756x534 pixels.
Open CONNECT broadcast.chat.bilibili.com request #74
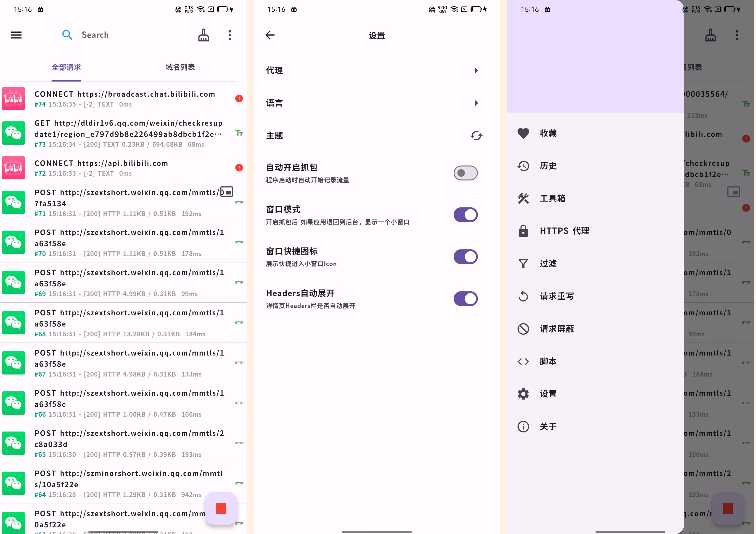[x=124, y=99]
